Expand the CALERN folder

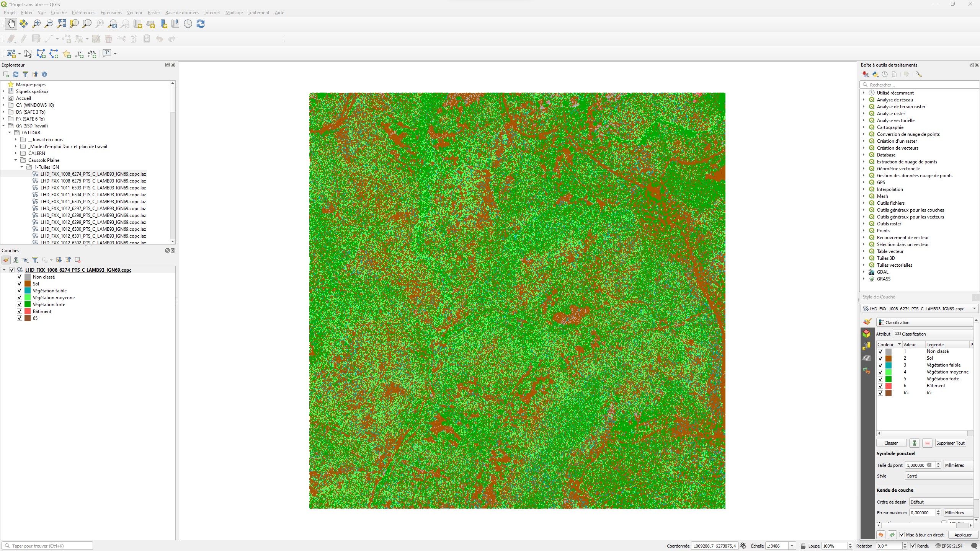pyautogui.click(x=16, y=153)
